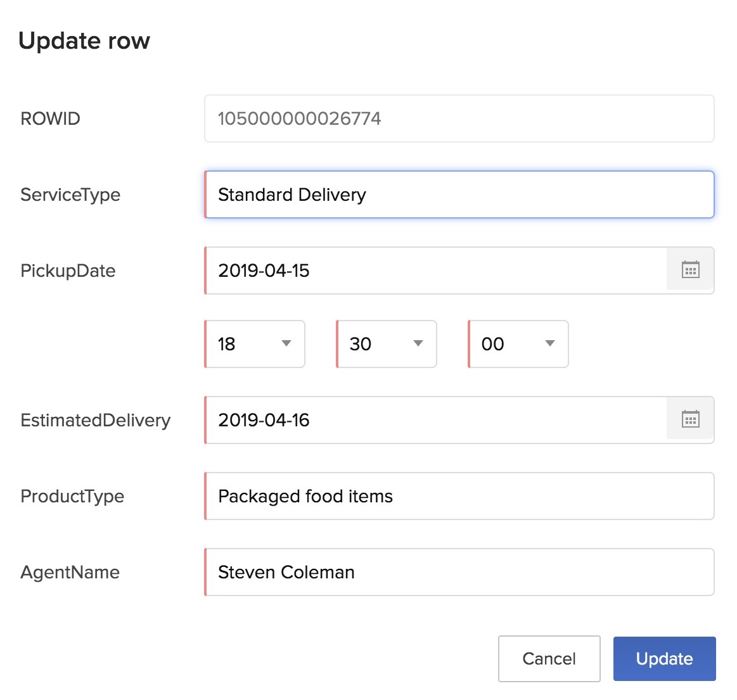Screen dimensions: 737x700
Task: Click the PickupDate label
Action: (68, 270)
